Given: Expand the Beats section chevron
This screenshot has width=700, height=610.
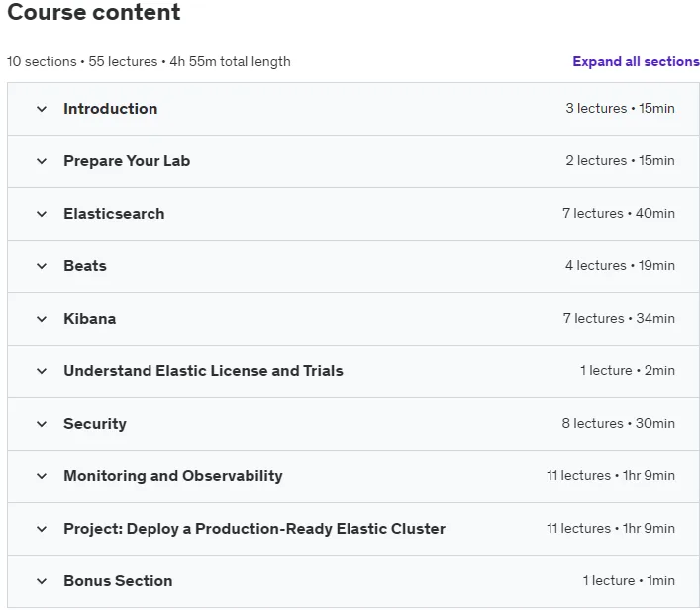Looking at the screenshot, I should tap(42, 266).
